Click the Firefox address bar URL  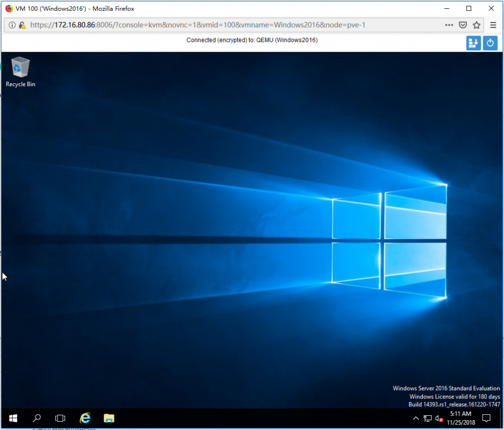(x=198, y=25)
